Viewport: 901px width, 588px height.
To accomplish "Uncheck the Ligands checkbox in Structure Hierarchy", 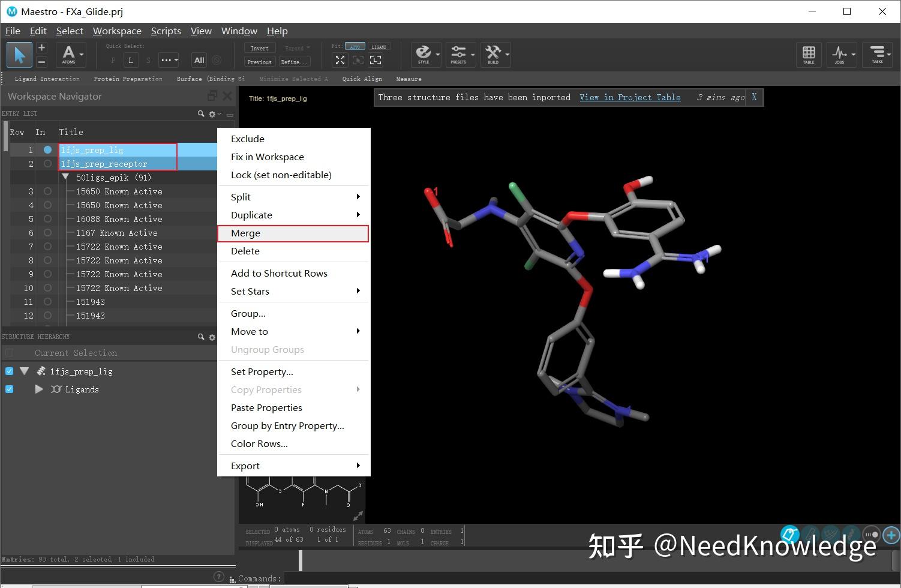I will [x=9, y=389].
